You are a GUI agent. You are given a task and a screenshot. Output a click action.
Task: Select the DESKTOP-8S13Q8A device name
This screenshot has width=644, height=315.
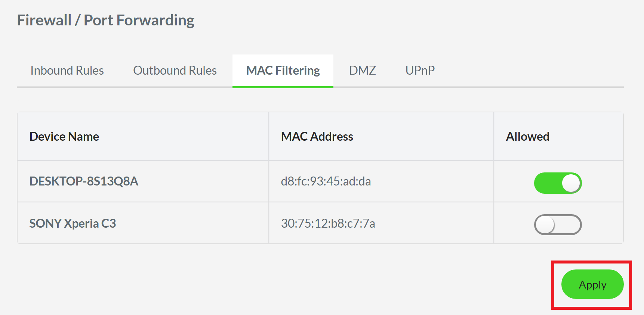[x=84, y=181]
